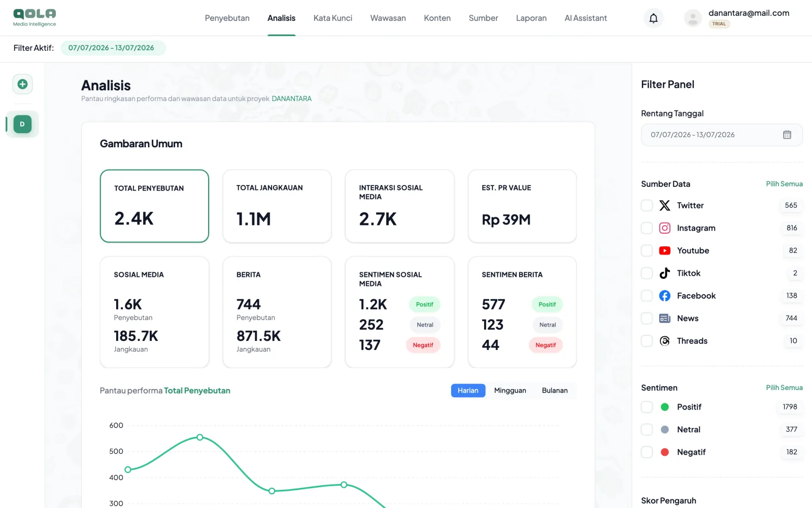812x508 pixels.
Task: Click the TRIAL badge under the email
Action: pyautogui.click(x=719, y=24)
